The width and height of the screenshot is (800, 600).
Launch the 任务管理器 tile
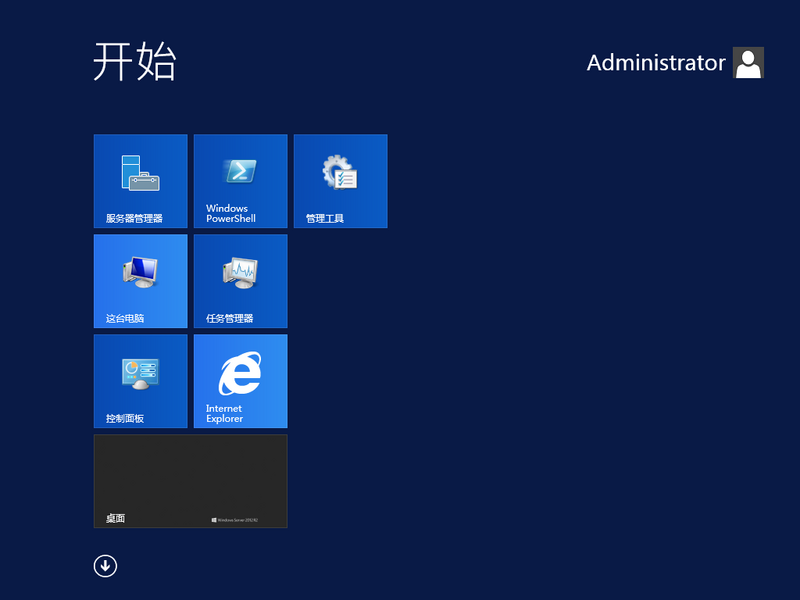click(240, 281)
